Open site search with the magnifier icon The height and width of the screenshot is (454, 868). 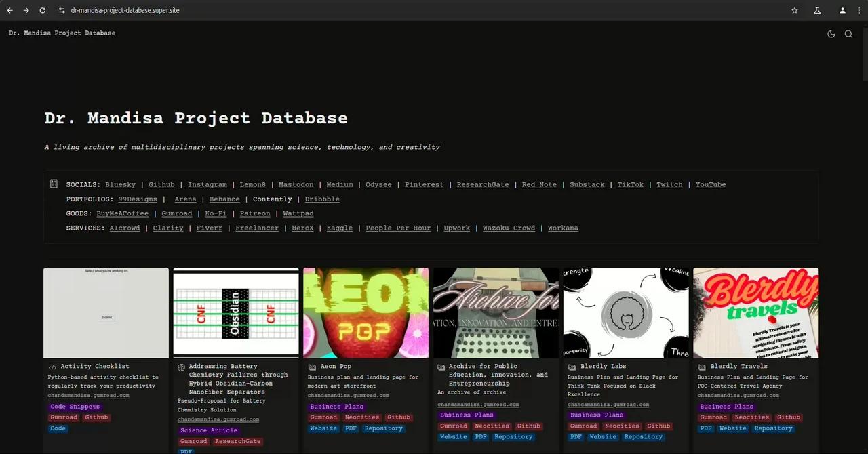(x=848, y=34)
